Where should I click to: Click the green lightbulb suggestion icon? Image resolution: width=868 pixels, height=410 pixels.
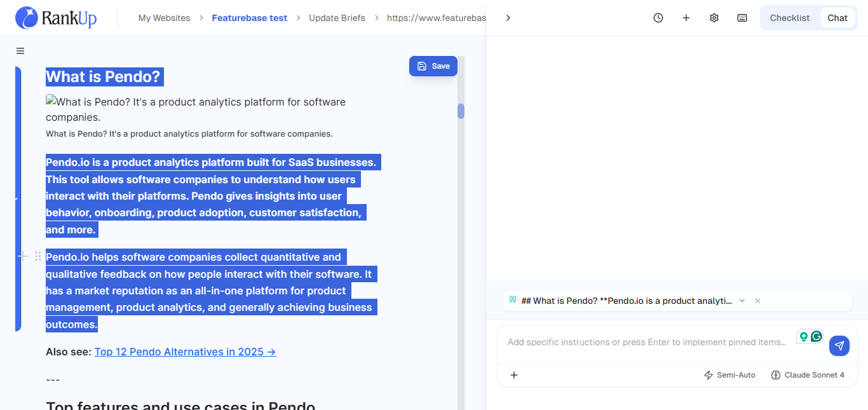(x=804, y=336)
